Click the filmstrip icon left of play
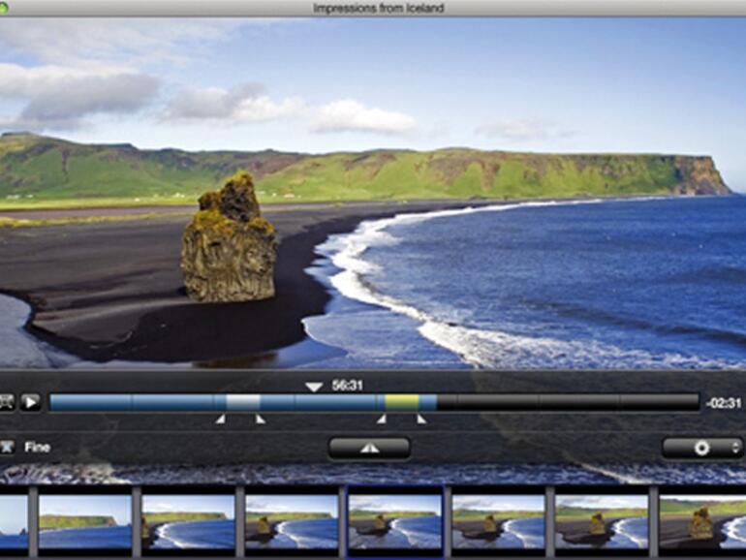Screen dimensions: 746x560 coord(7,402)
